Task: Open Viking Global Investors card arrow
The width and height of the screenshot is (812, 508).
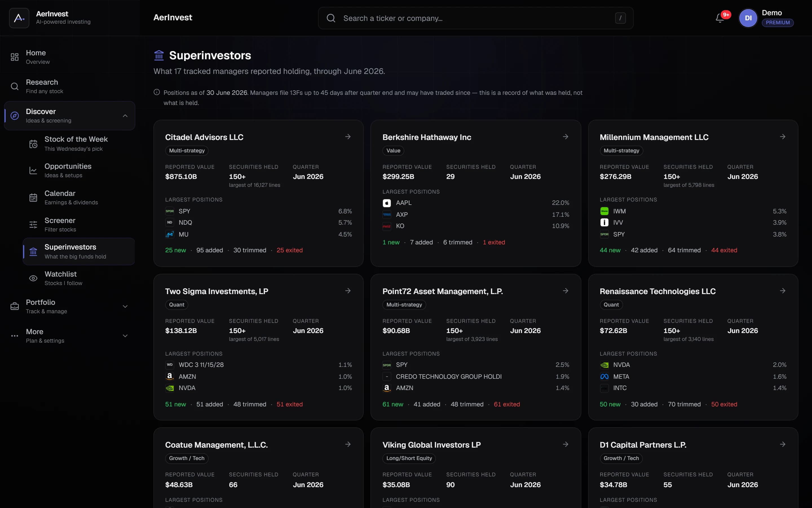Action: click(565, 444)
